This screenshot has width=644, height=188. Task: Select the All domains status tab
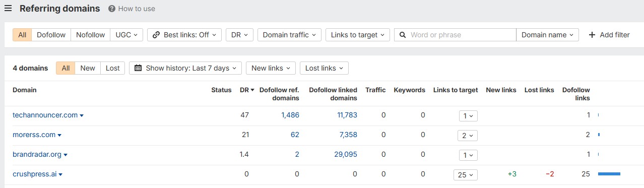[x=66, y=68]
